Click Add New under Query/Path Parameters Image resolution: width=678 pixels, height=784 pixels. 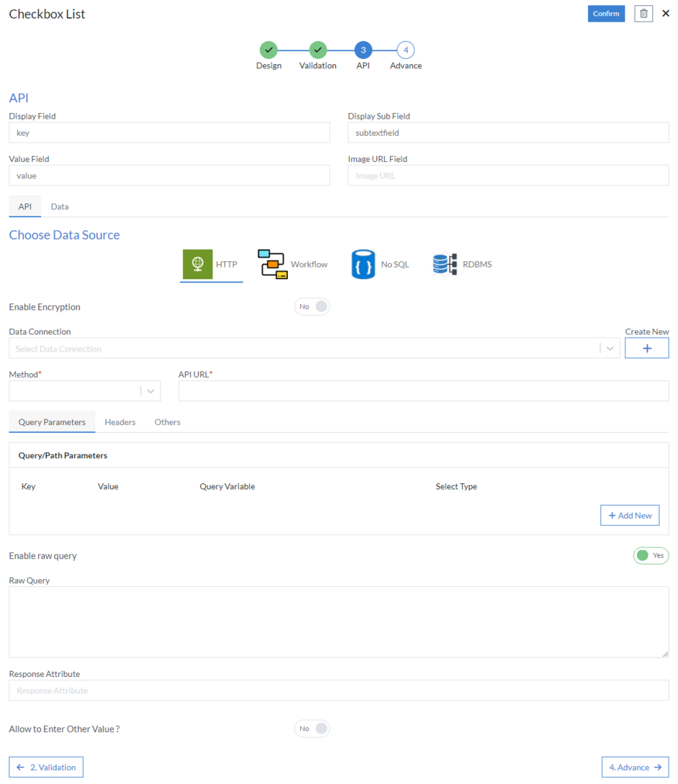pos(629,515)
